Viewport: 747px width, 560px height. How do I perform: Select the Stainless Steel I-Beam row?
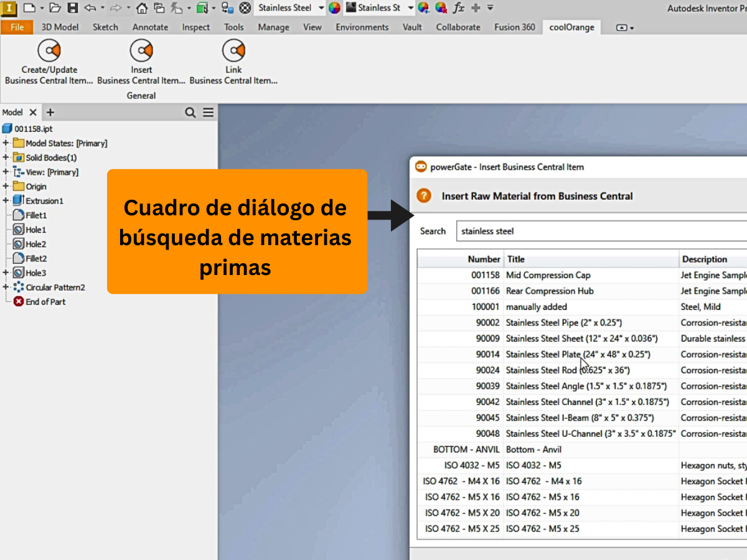582,418
